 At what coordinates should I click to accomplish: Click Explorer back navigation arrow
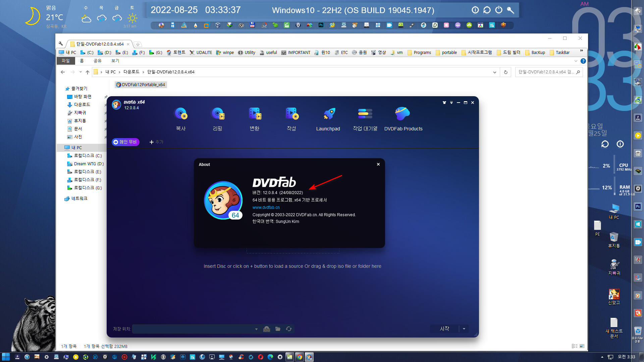point(63,72)
